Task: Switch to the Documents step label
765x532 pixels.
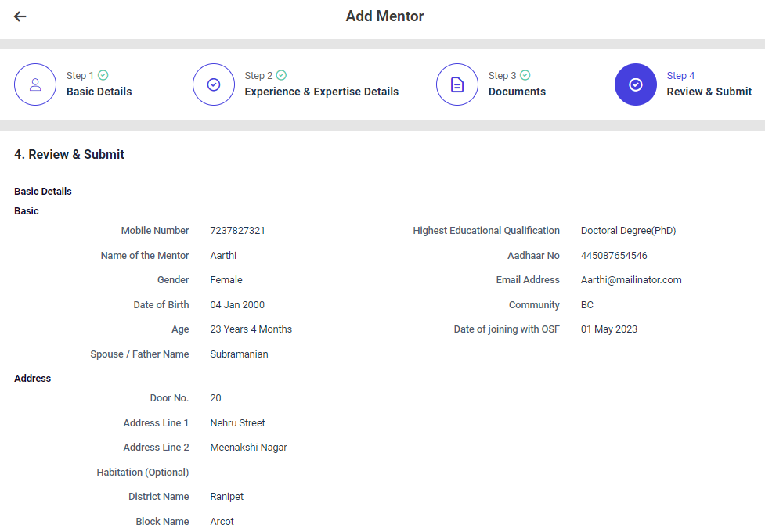Action: click(517, 92)
